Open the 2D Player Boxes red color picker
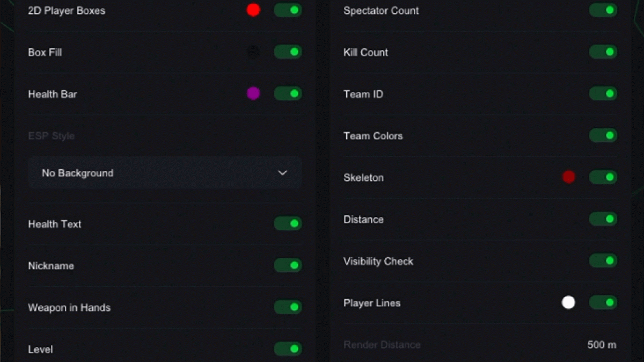Viewport: 644px width, 362px height. pos(253,10)
